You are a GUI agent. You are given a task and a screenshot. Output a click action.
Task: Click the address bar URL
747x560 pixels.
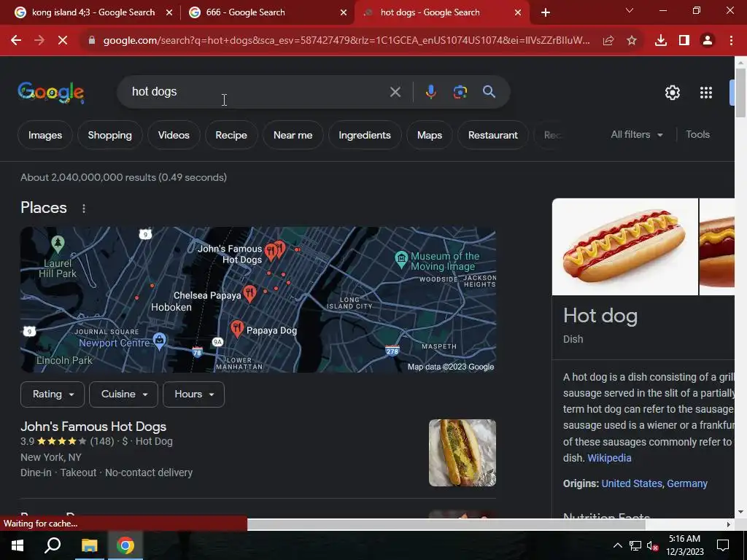(347, 41)
